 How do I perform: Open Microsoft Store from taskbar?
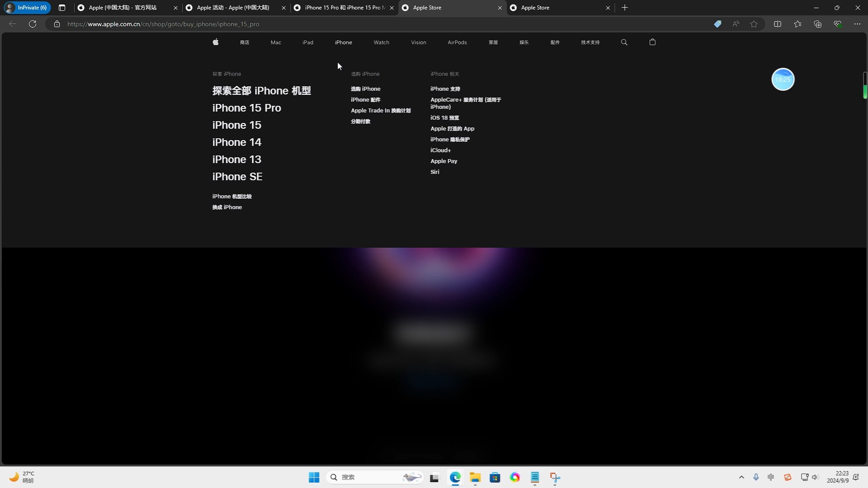click(x=495, y=477)
